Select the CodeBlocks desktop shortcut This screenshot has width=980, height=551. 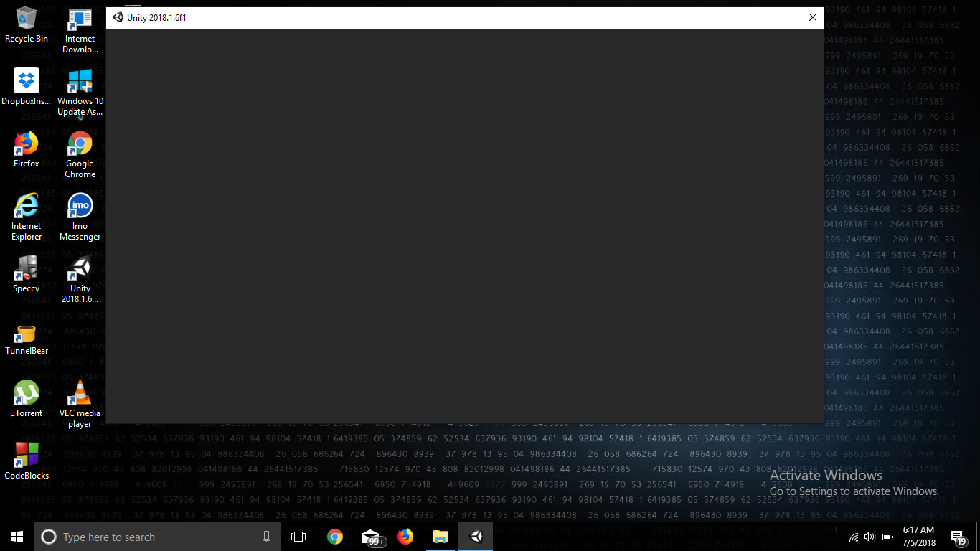pos(27,461)
